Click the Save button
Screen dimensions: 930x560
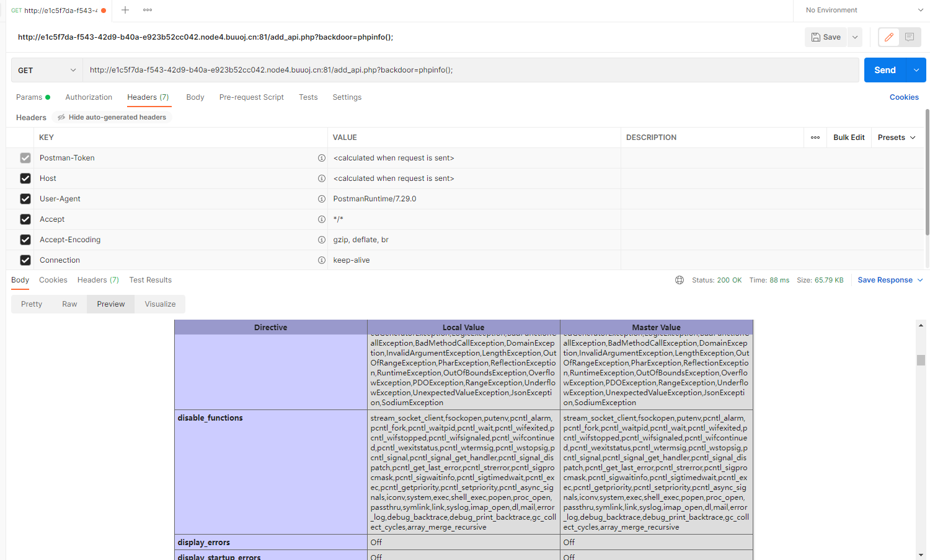click(826, 37)
